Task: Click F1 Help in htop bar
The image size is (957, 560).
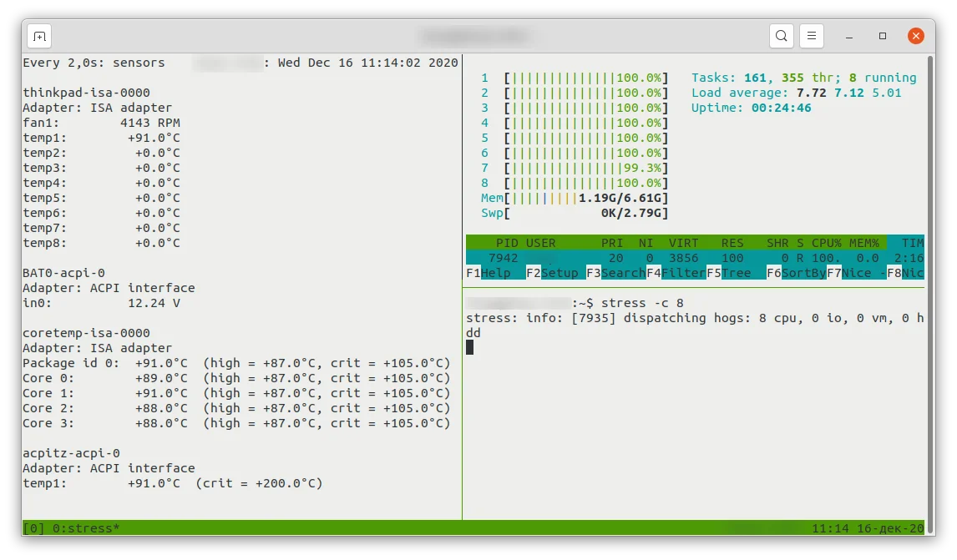Action: (x=489, y=273)
